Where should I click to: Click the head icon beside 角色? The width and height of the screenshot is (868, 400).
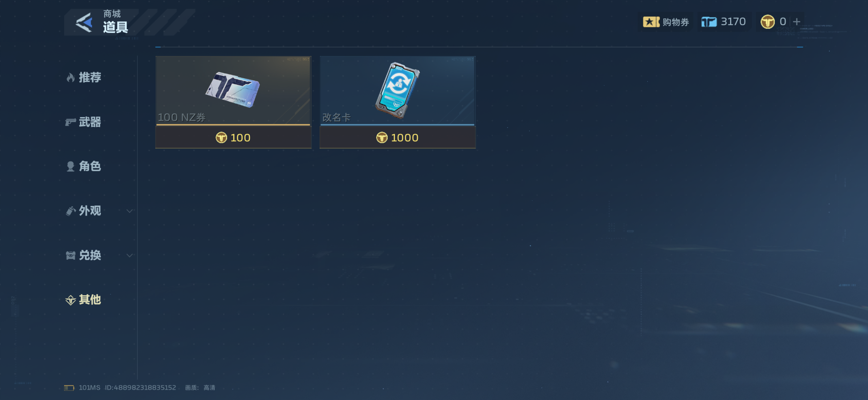(x=70, y=167)
